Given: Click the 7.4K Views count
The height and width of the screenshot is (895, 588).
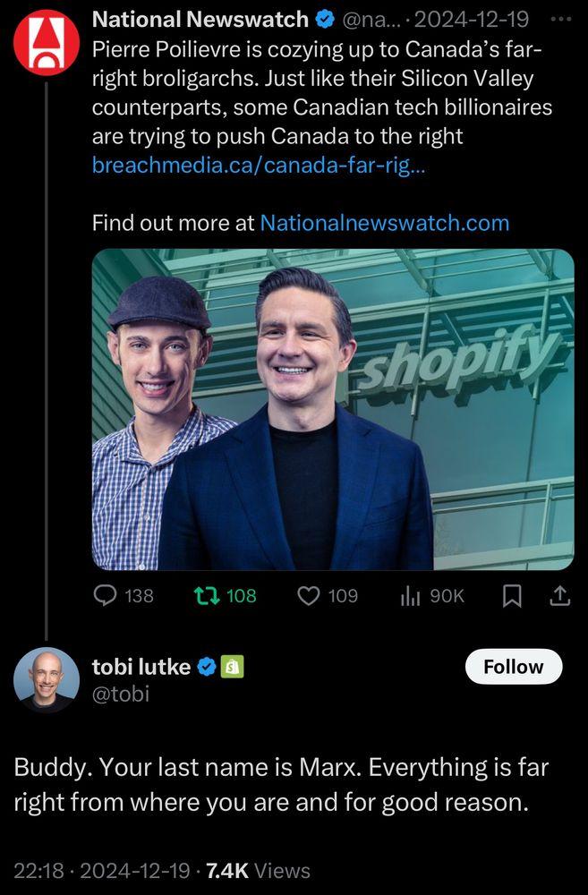Looking at the screenshot, I should click(258, 870).
